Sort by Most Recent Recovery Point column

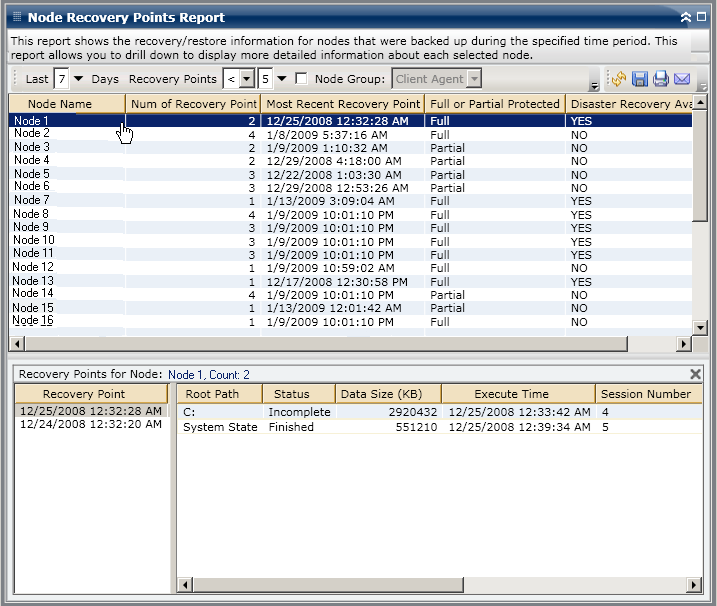343,104
